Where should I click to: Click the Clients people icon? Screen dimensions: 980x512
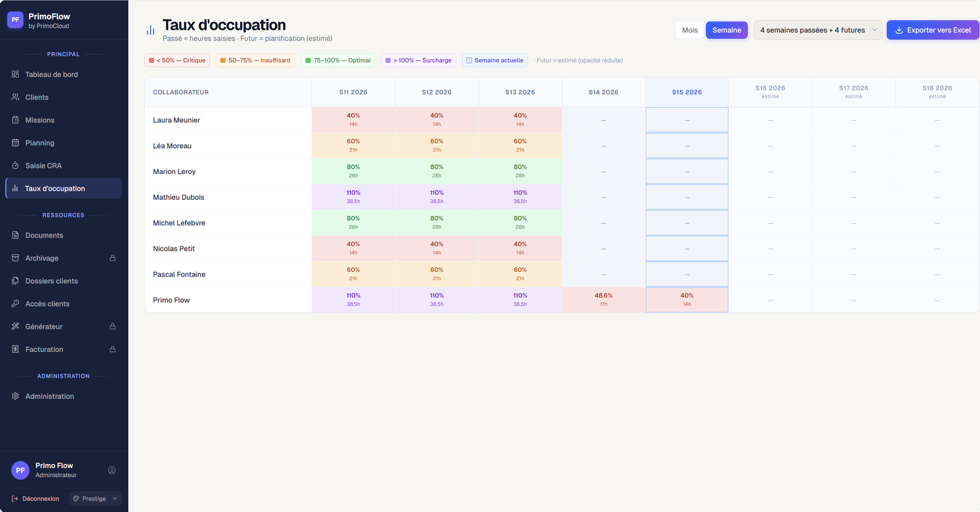pyautogui.click(x=15, y=97)
